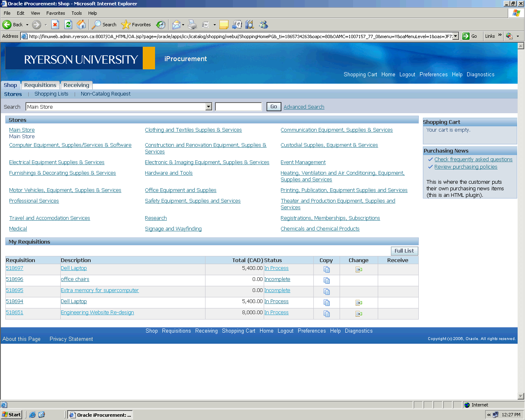The width and height of the screenshot is (525, 420).
Task: Open the Tools menu
Action: [x=77, y=13]
